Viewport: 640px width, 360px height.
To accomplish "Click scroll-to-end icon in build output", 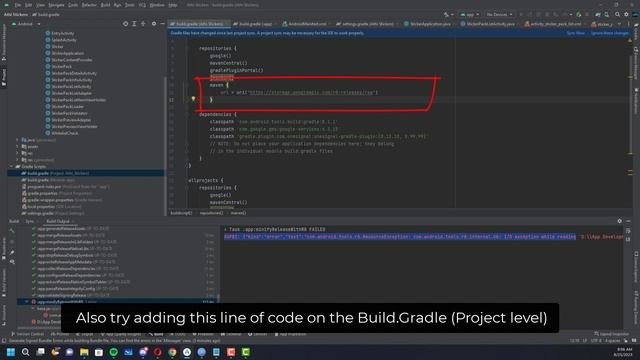I will click(x=628, y=239).
